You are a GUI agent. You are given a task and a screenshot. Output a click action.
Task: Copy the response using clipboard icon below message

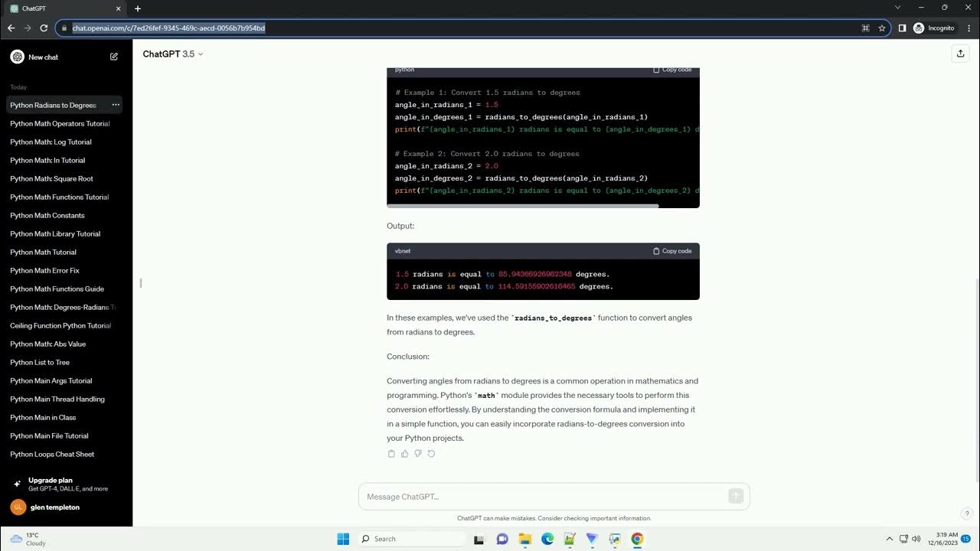pyautogui.click(x=391, y=454)
